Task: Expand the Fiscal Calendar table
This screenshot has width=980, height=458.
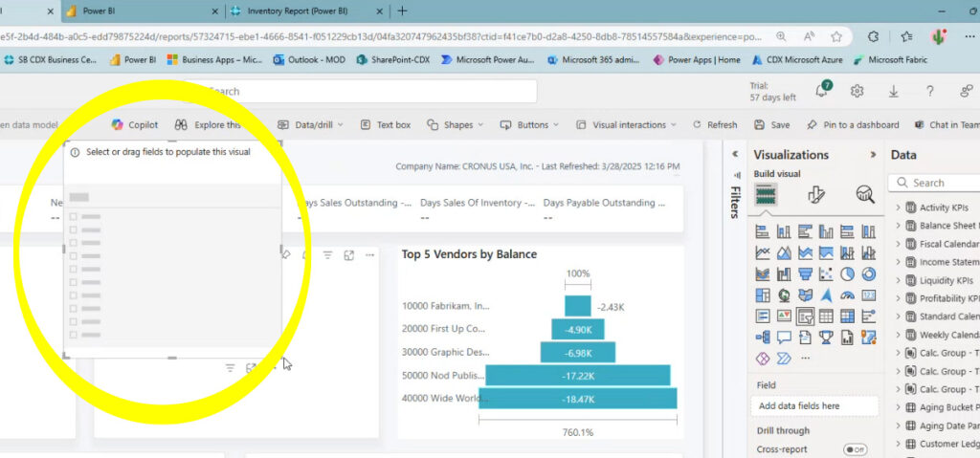Action: [898, 244]
